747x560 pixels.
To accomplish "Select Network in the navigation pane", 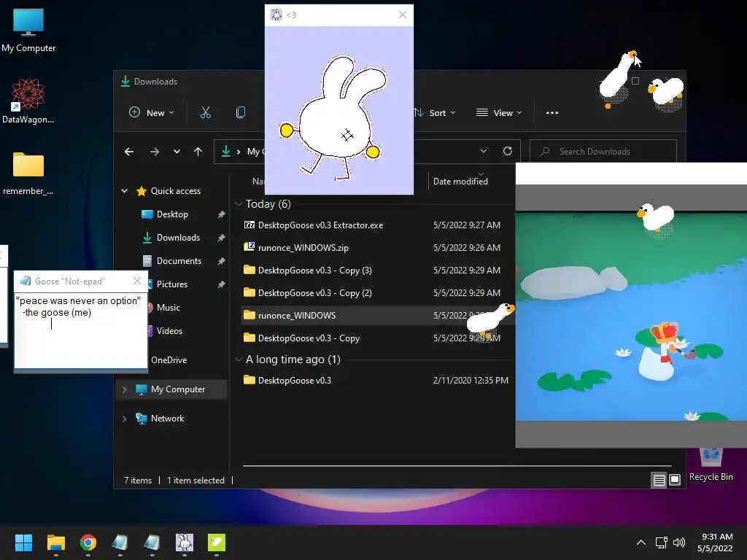I will pyautogui.click(x=167, y=419).
